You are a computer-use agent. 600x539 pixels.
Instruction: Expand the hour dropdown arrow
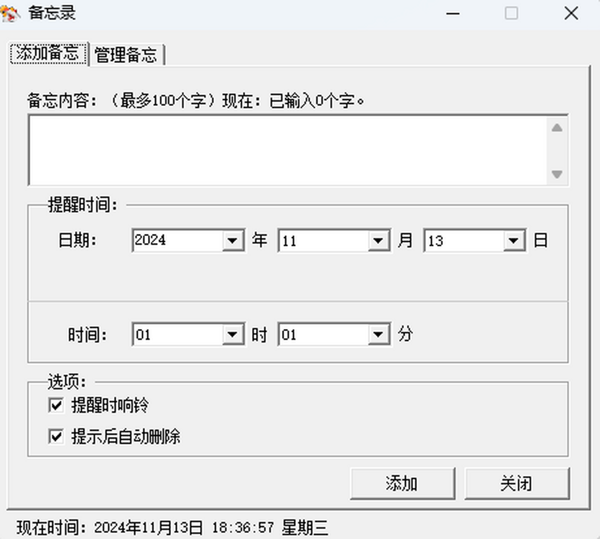point(232,335)
